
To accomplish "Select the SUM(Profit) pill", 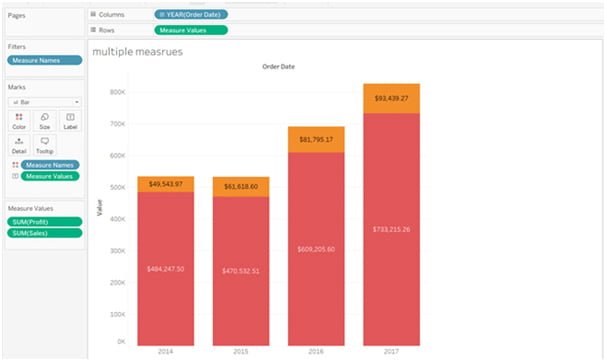I will (44, 222).
